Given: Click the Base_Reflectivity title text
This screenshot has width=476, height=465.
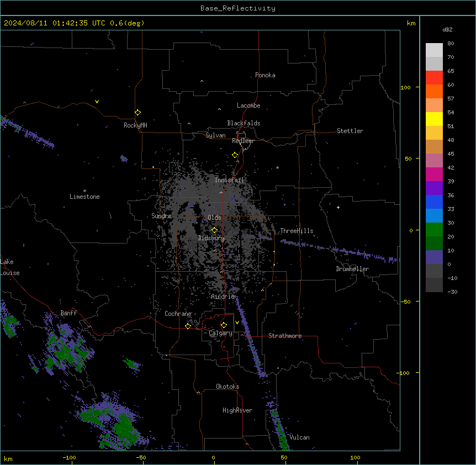Looking at the screenshot, I should (238, 8).
